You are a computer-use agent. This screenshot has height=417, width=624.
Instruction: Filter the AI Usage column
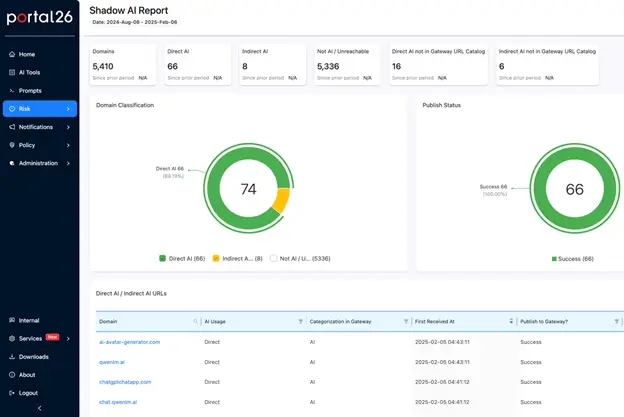[300, 322]
